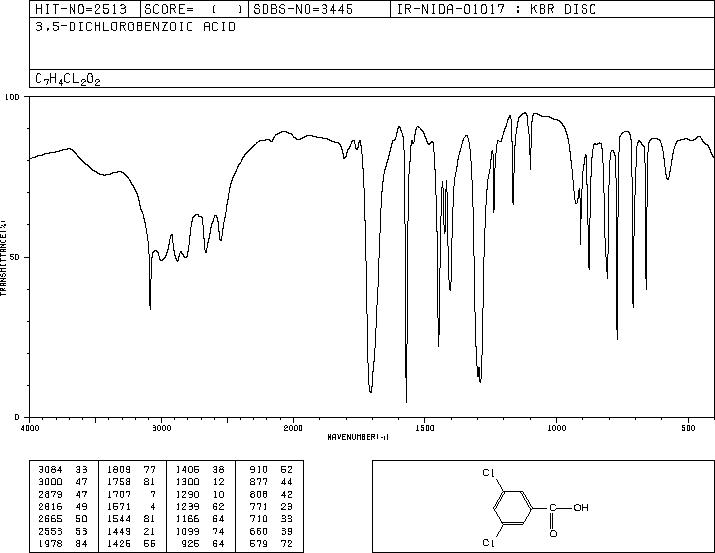Click the upper Cl atom in the structure
This screenshot has height=553, width=715.
click(488, 473)
